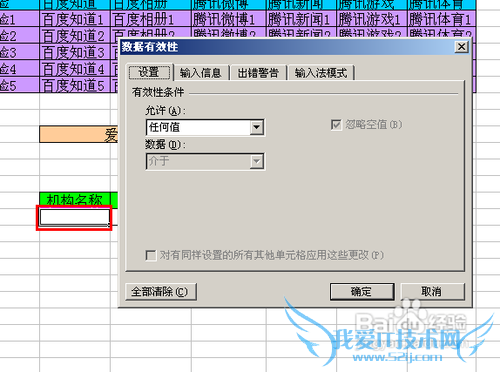Viewport: 500px width, 372px height.
Task: Confirm with the 确定 button
Action: click(x=362, y=292)
